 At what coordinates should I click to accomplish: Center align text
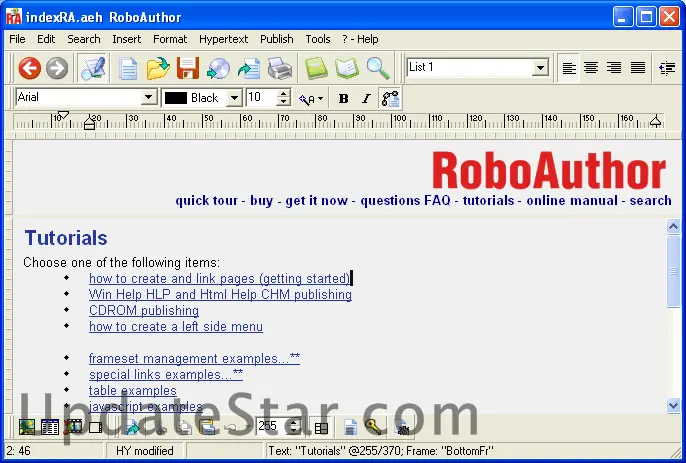click(591, 68)
